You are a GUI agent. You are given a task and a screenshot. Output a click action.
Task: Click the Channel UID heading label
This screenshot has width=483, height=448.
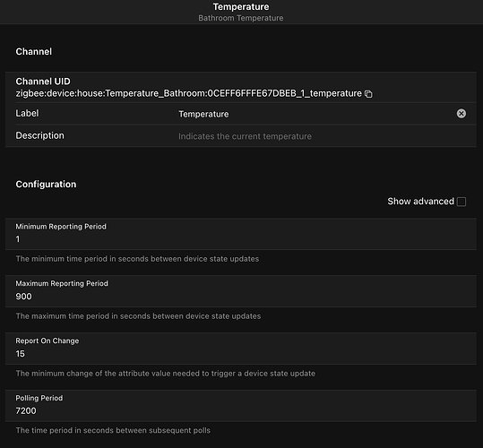coord(43,82)
